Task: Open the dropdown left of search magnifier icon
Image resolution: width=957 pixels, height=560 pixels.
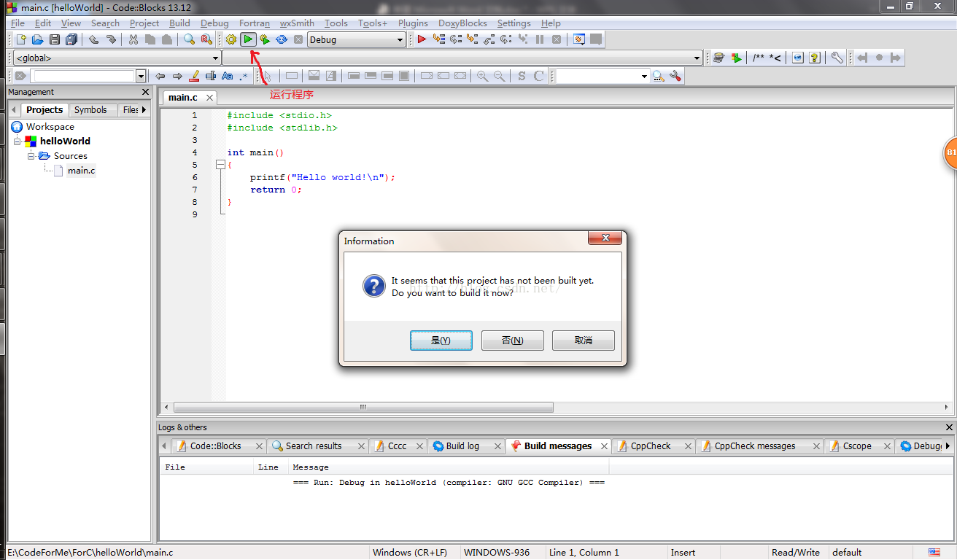Action: pos(644,76)
